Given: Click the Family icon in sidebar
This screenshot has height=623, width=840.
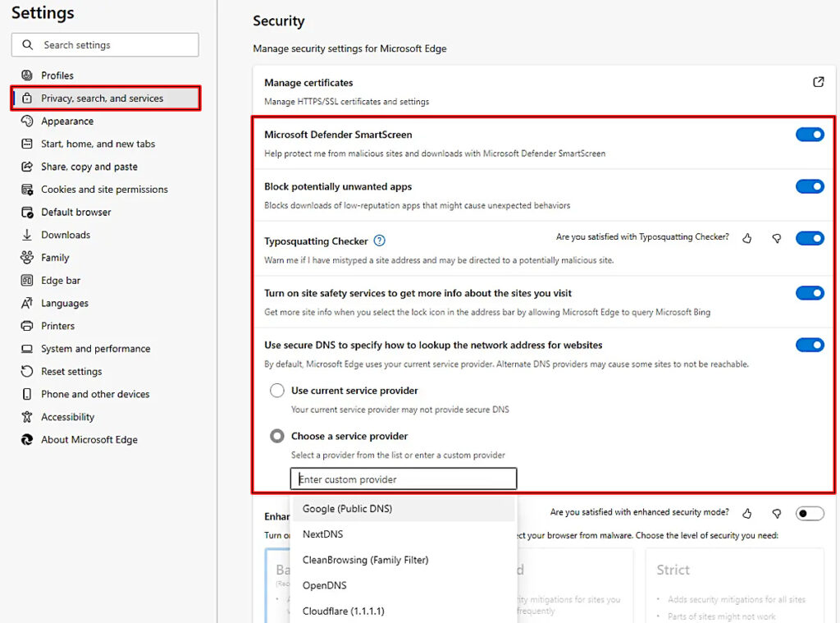Looking at the screenshot, I should [x=27, y=258].
